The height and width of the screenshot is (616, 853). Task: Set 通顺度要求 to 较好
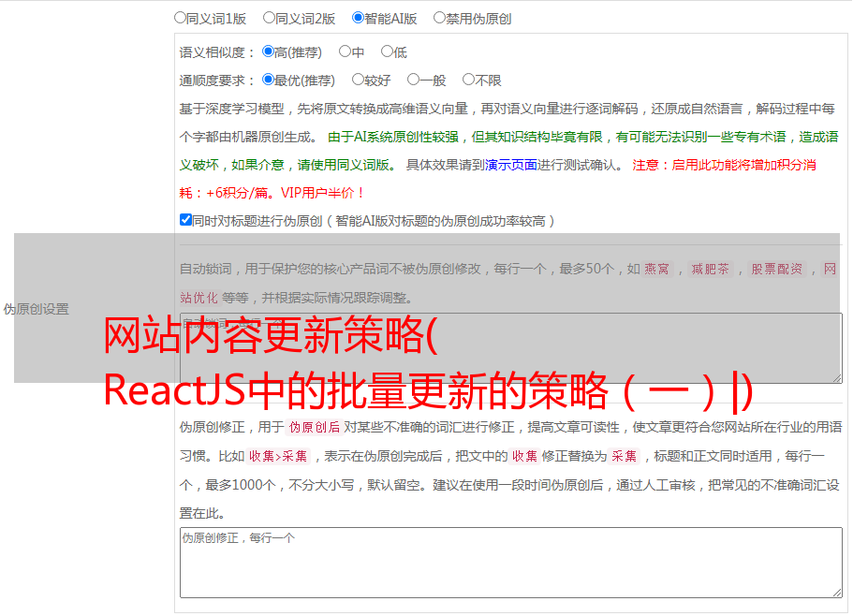358,80
